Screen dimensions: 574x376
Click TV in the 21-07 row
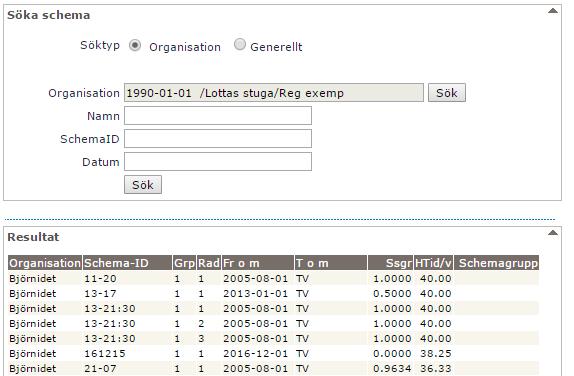[302, 369]
